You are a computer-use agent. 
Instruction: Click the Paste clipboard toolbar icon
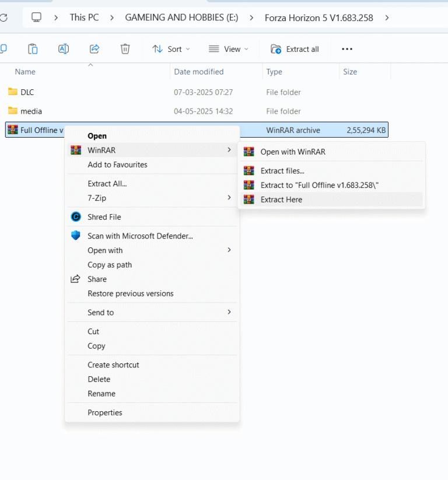coord(33,49)
